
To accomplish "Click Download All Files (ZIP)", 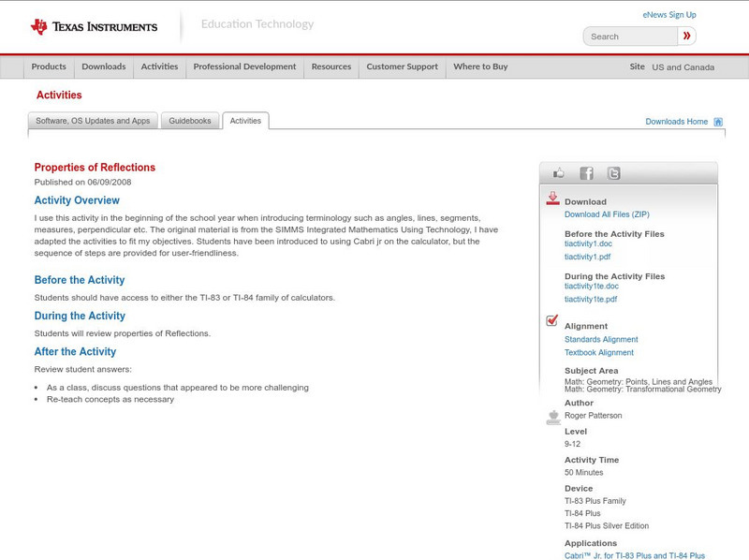I will [607, 214].
